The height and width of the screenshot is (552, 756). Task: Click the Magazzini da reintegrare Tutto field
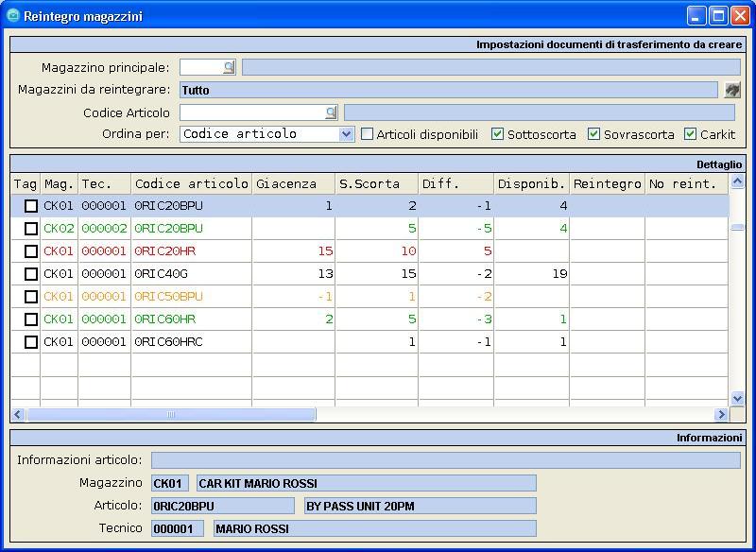tap(448, 90)
